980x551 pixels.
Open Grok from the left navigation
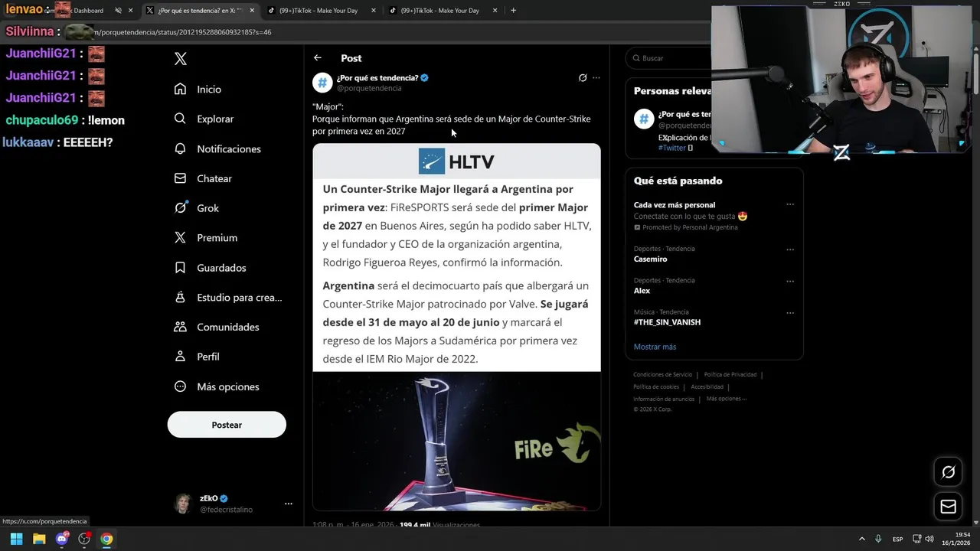196,207
